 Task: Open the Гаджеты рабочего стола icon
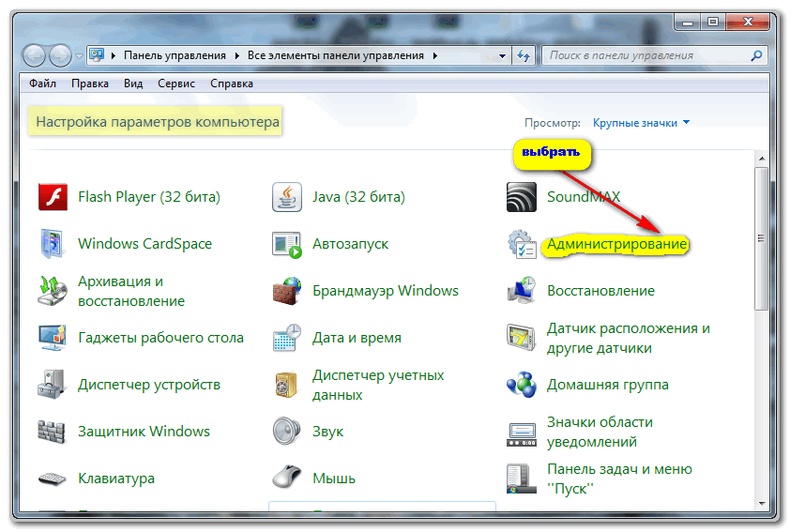pyautogui.click(x=53, y=338)
